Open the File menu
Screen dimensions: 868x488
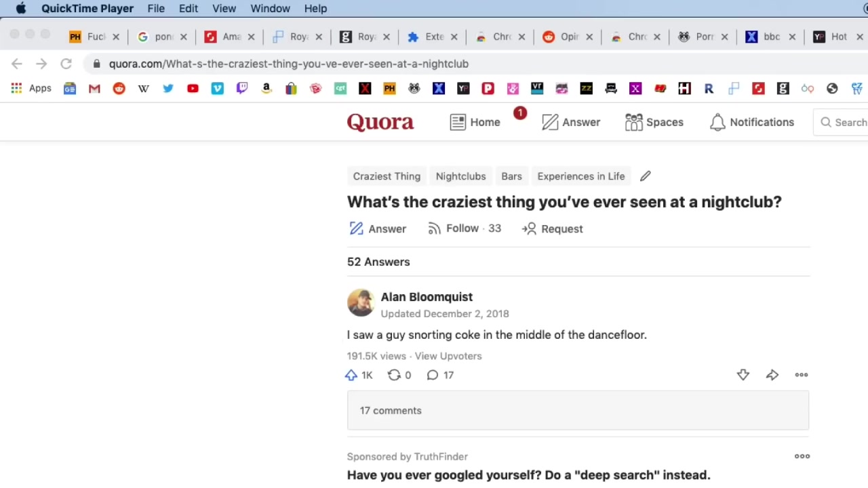point(156,8)
